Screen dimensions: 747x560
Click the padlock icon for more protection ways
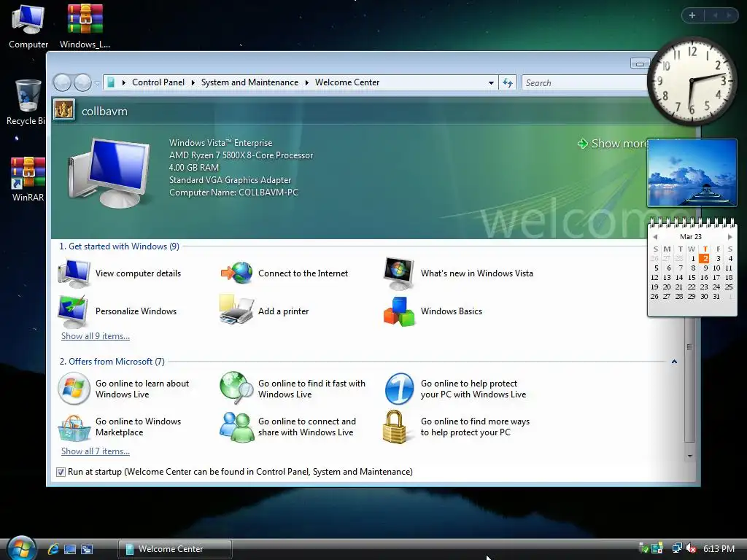(395, 427)
